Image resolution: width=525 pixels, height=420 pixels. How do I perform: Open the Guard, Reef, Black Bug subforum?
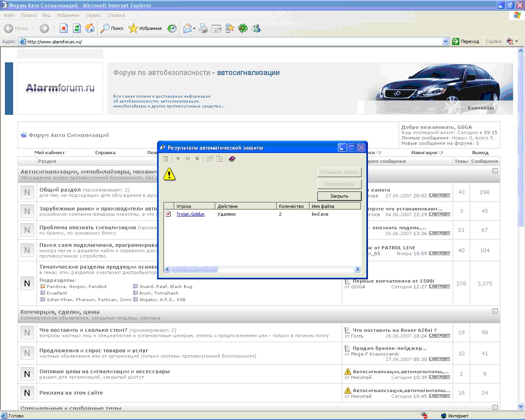click(166, 287)
